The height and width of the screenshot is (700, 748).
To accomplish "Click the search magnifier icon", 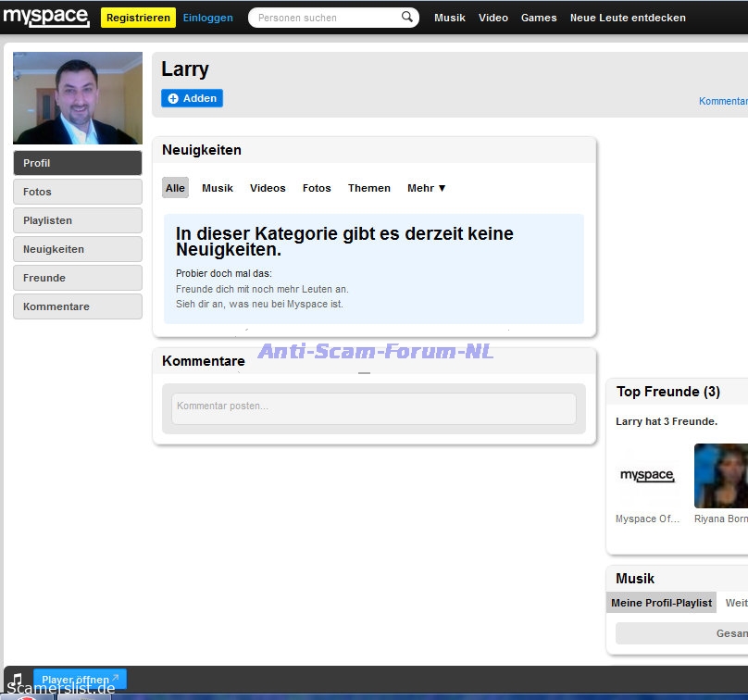I will (x=406, y=17).
